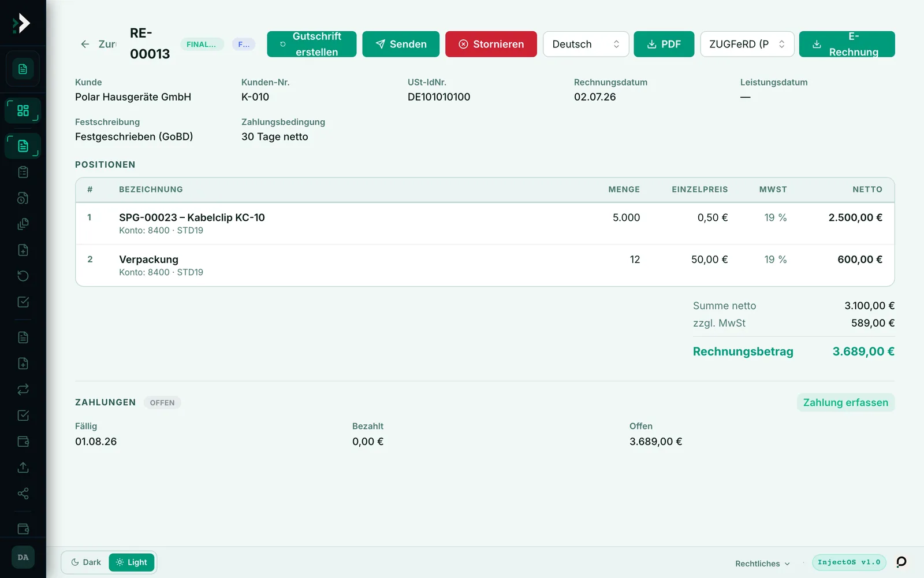This screenshot has width=924, height=578.
Task: Click the open amount 3.689,00 € under Offen
Action: [655, 442]
